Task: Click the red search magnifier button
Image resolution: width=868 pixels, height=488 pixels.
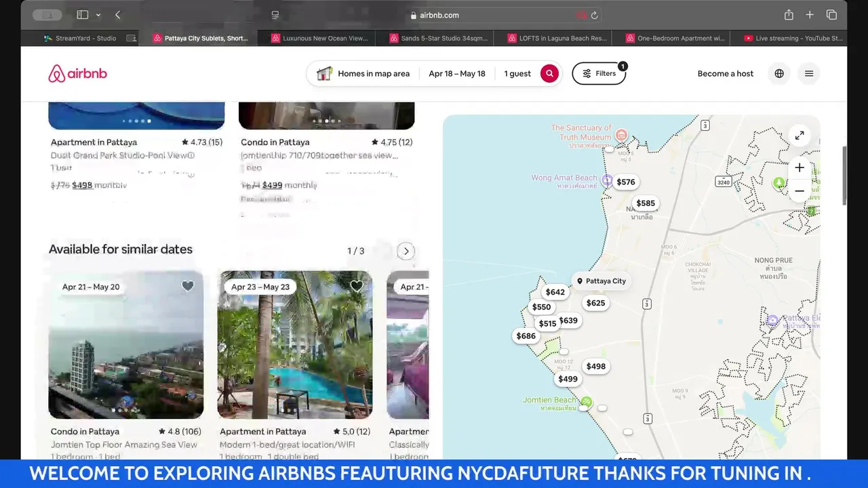Action: 549,73
